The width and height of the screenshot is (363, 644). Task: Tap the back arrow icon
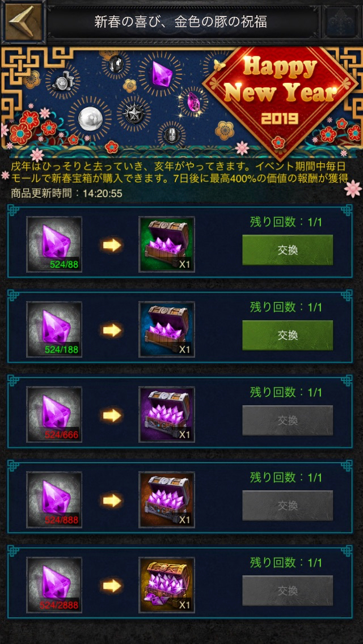23,22
